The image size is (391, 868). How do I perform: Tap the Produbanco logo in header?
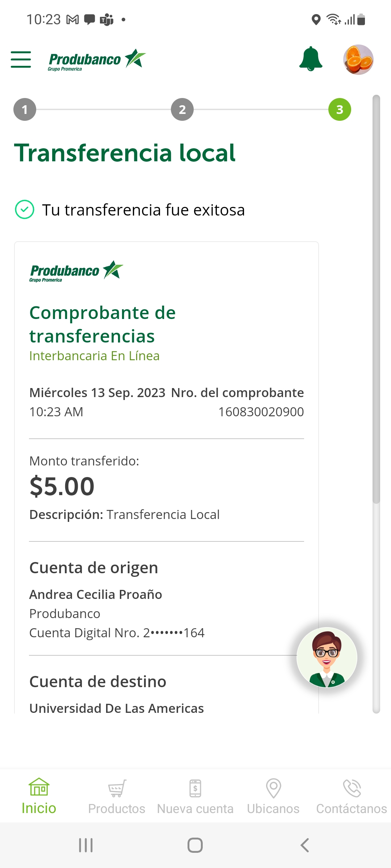pyautogui.click(x=97, y=60)
